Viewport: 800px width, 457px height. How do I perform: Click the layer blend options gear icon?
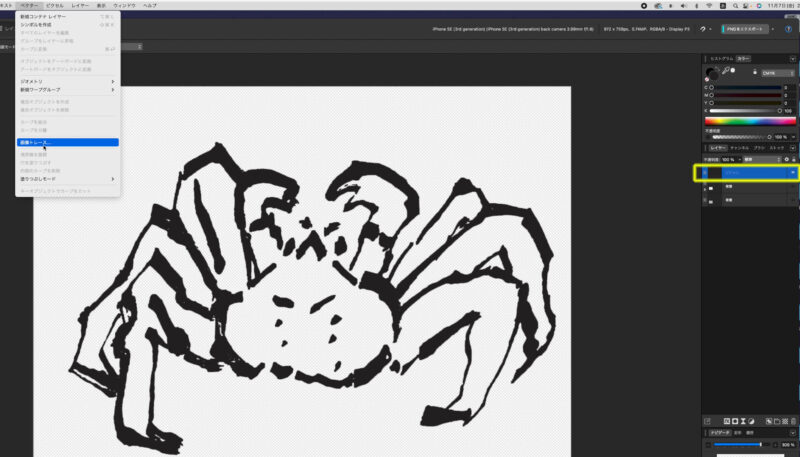[x=786, y=160]
